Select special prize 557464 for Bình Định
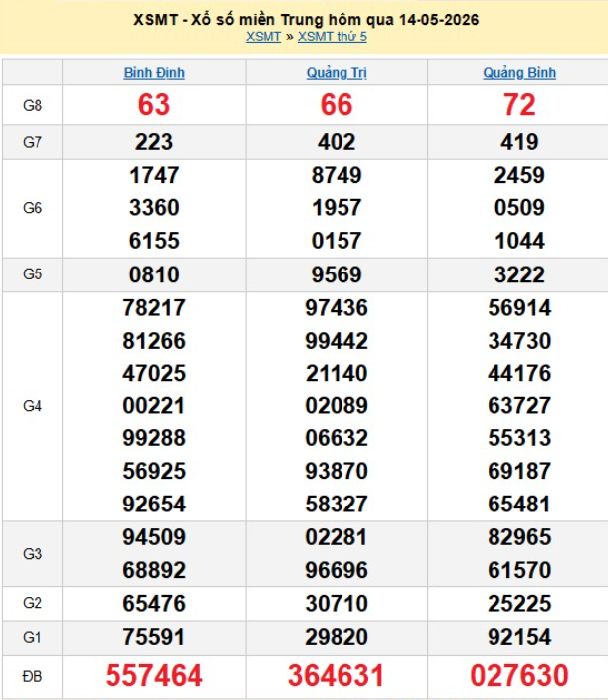Image resolution: width=608 pixels, height=700 pixels. (154, 675)
